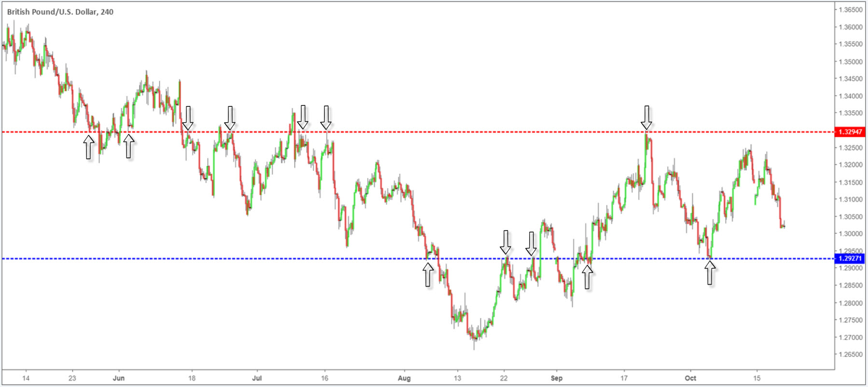Screen dimensions: 868x387
Task: Click the 1.34000 price axis label
Action: tap(850, 96)
